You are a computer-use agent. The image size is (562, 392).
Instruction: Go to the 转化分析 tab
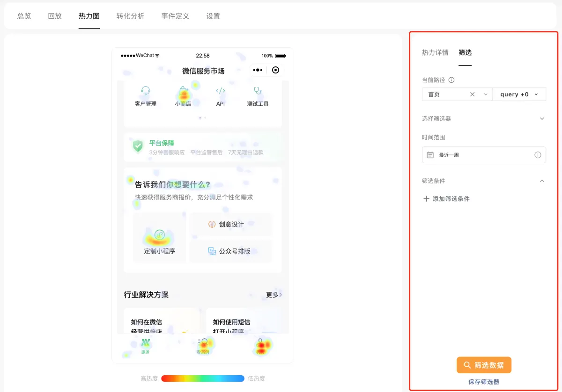coord(131,16)
